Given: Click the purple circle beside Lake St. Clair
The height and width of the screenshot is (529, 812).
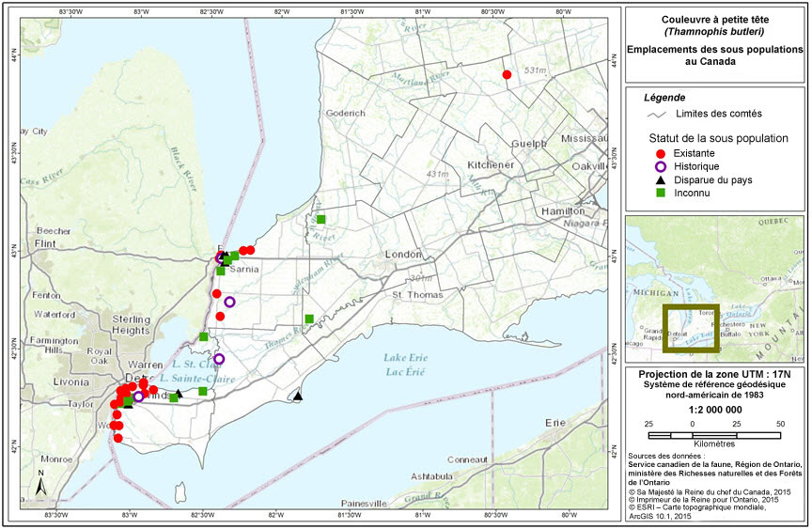Looking at the screenshot, I should [x=219, y=359].
